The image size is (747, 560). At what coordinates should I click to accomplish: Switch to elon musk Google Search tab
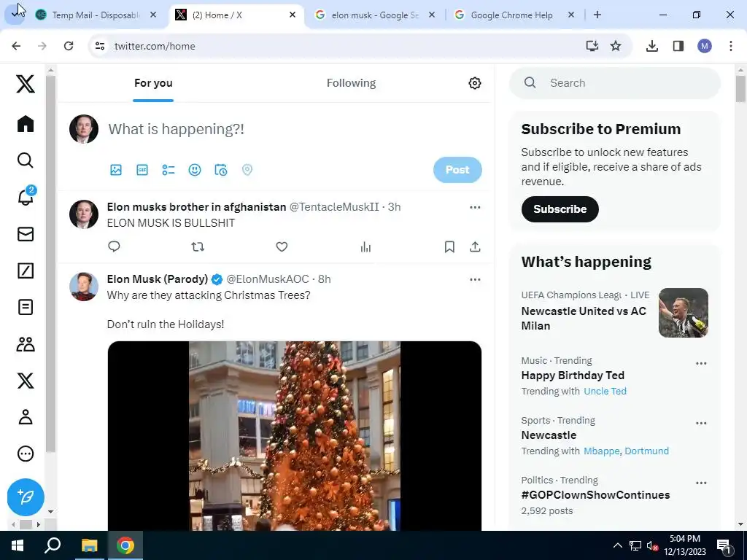[375, 15]
